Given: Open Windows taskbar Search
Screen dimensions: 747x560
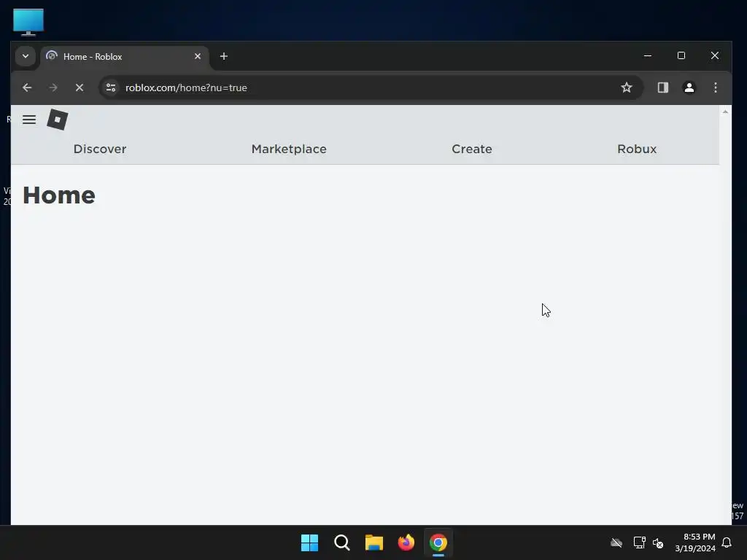Looking at the screenshot, I should click(x=341, y=542).
